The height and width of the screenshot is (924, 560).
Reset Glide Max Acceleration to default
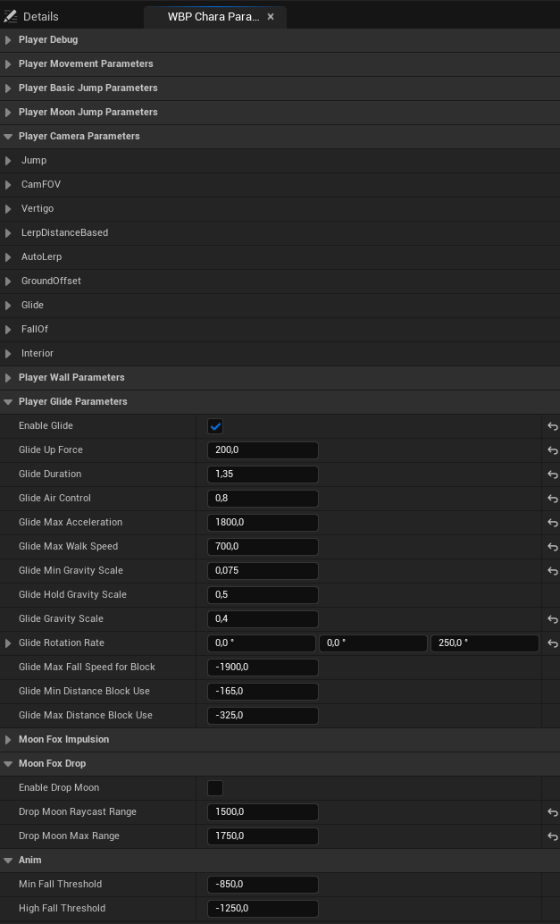(x=552, y=523)
